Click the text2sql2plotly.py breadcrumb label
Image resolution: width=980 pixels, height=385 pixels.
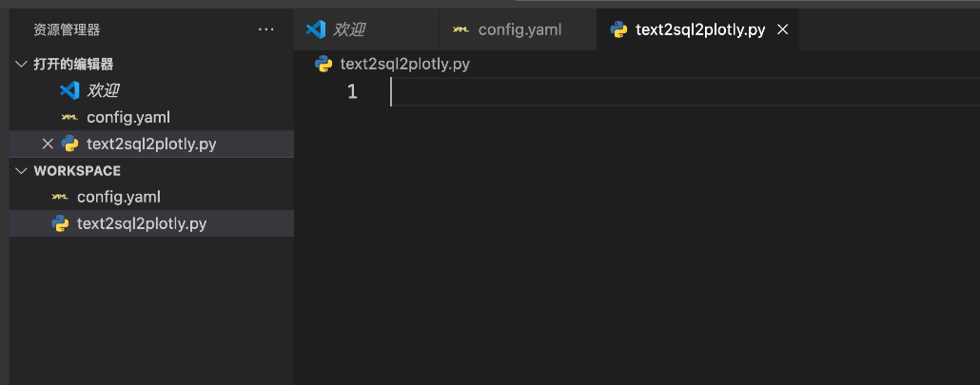pos(404,64)
